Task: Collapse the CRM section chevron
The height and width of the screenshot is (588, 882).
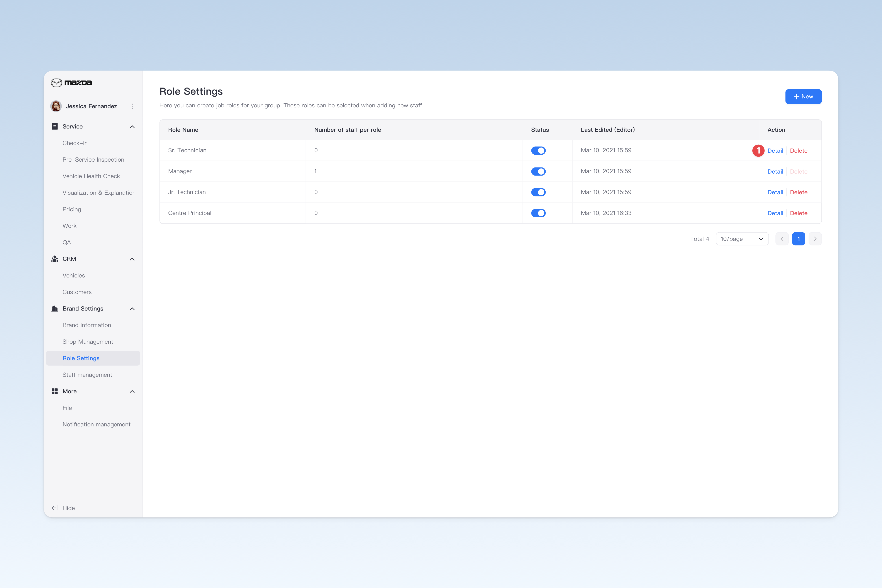Action: click(132, 259)
